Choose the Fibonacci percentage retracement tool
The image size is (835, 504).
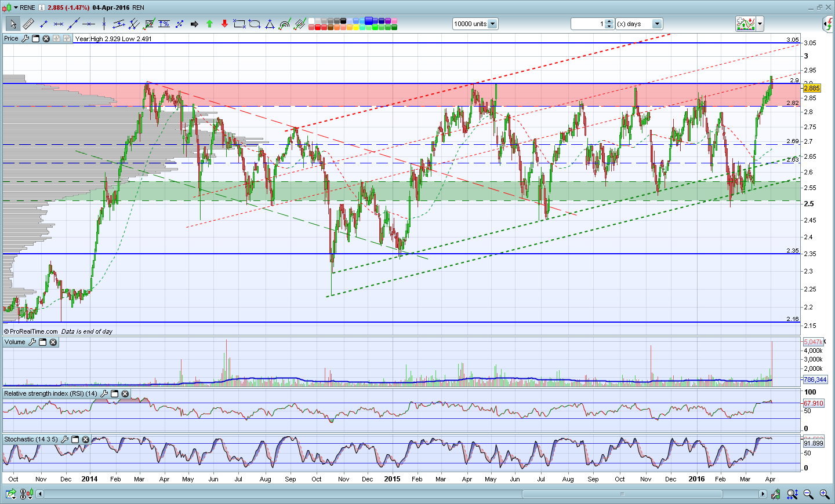click(x=164, y=24)
